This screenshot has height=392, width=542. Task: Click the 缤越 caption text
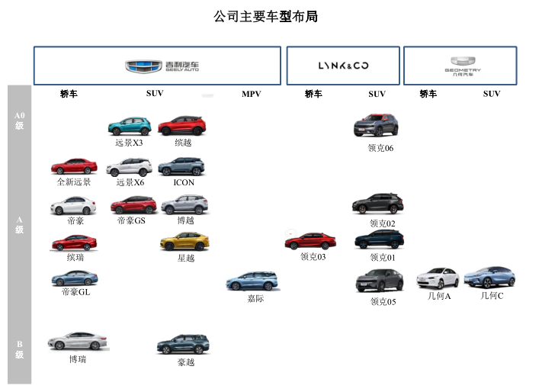pyautogui.click(x=183, y=143)
